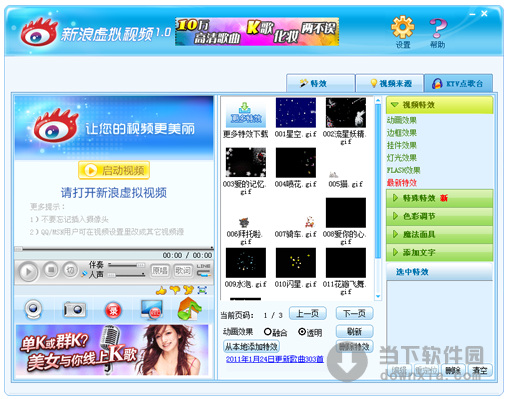Select the 动画效果 category
The height and width of the screenshot is (399, 507).
(x=402, y=120)
